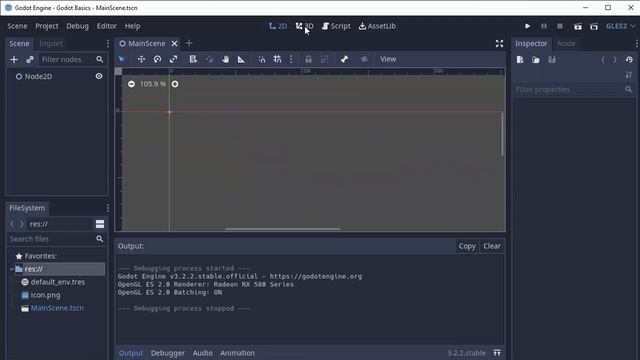Image resolution: width=640 pixels, height=360 pixels.
Task: Zoom in with plus button
Action: click(x=175, y=84)
